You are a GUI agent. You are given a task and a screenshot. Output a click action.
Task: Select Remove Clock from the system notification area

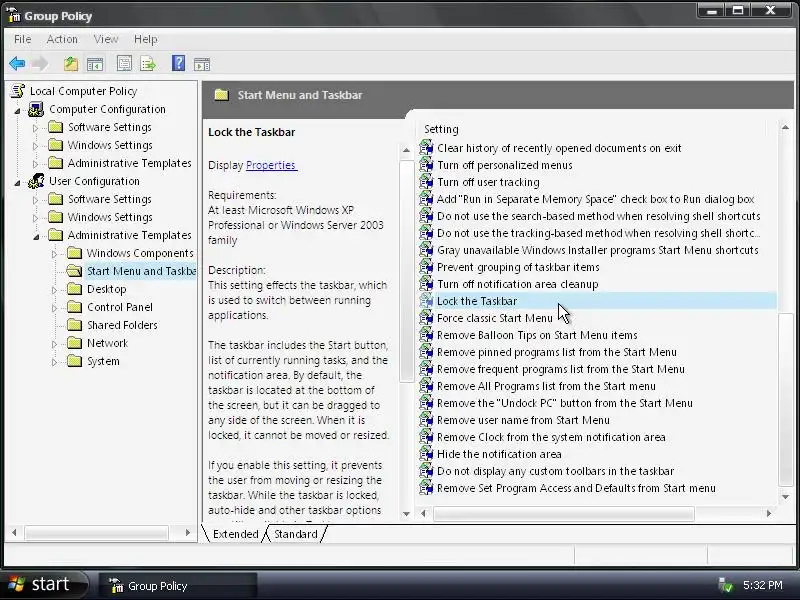551,437
